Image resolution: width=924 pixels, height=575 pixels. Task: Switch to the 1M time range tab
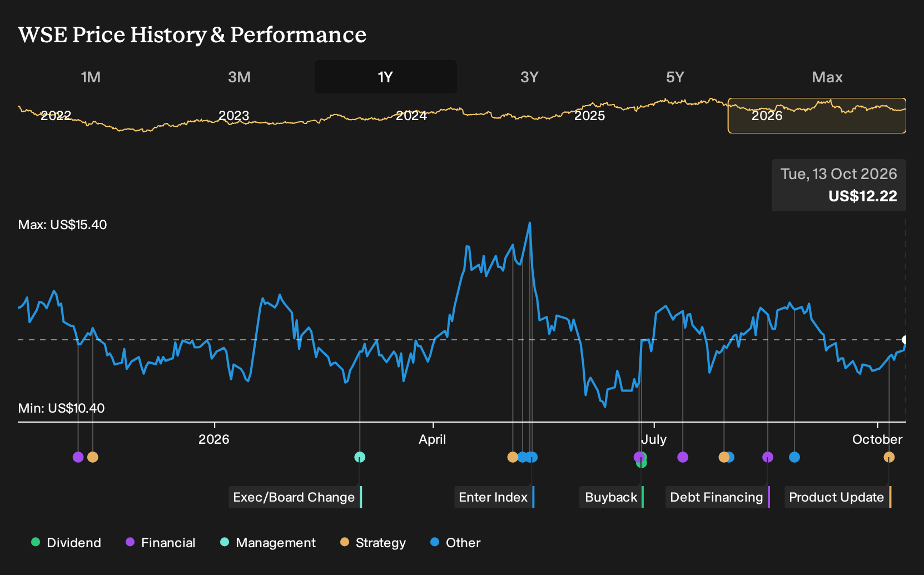tap(91, 77)
